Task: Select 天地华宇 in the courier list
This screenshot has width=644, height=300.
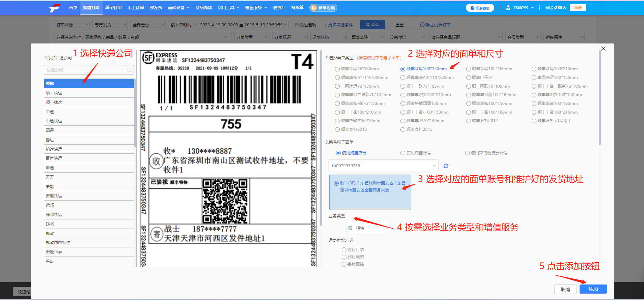Action: [89, 252]
